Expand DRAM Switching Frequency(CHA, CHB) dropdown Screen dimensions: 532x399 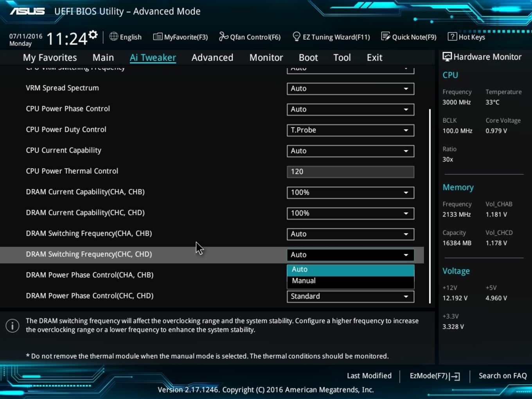tap(350, 234)
